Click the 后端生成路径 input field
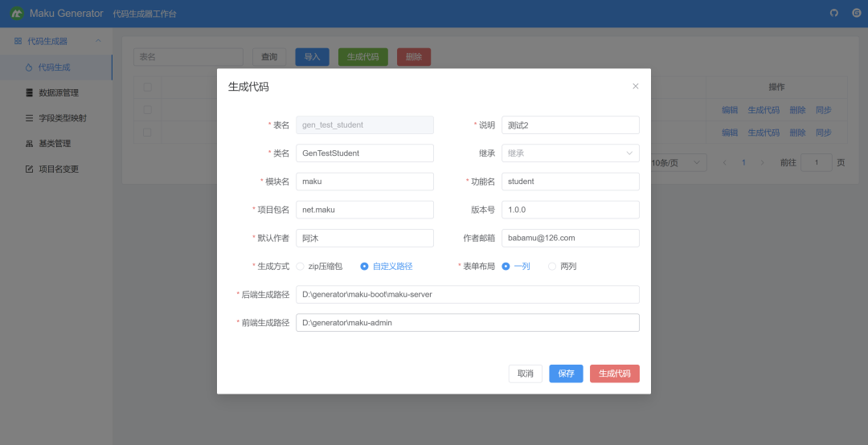The image size is (868, 445). [467, 295]
